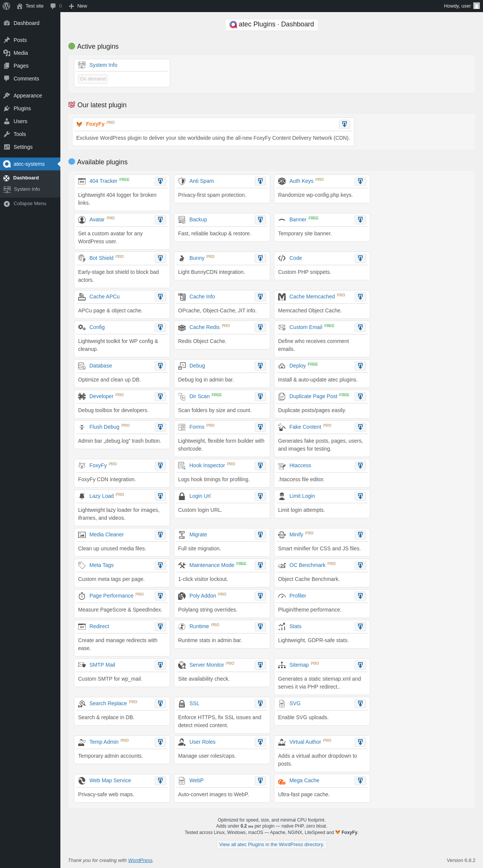The height and width of the screenshot is (868, 483).
Task: Click Temp Admin plugin title
Action: coord(104,742)
